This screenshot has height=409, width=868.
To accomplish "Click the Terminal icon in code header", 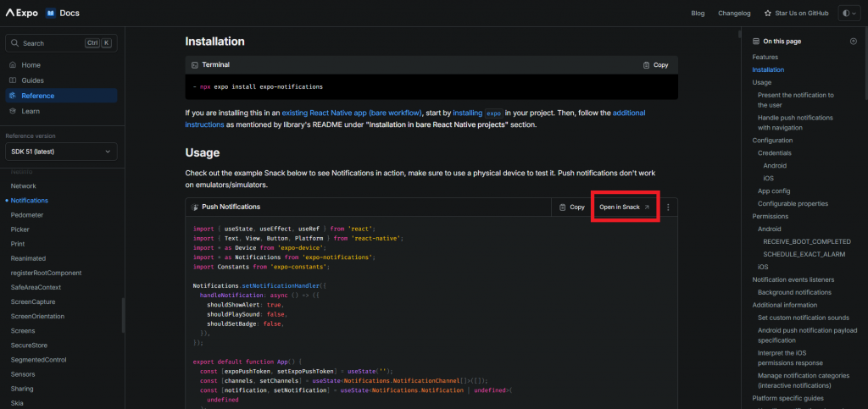I will [195, 64].
